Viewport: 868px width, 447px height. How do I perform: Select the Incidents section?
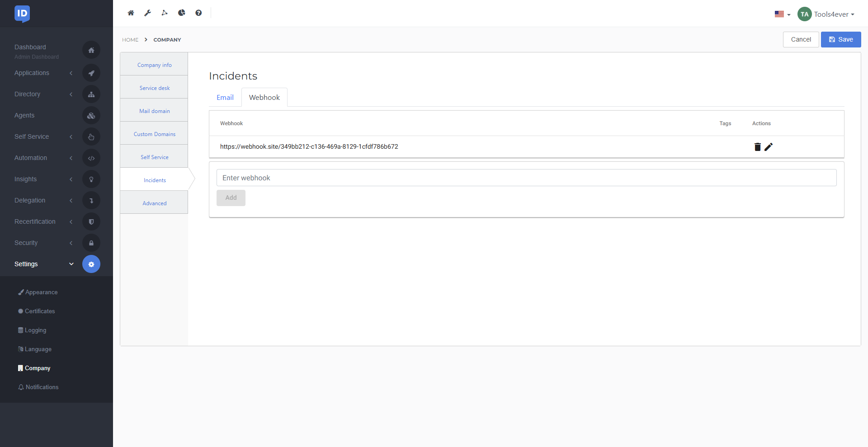point(154,180)
